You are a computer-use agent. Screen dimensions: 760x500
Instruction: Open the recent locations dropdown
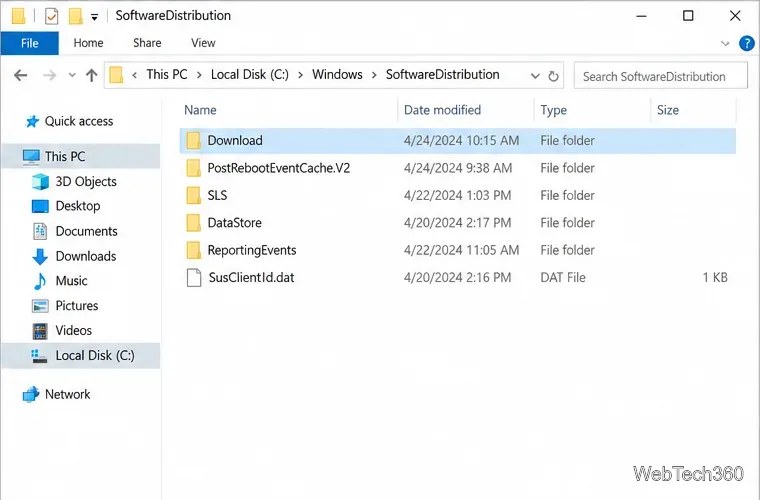(72, 75)
